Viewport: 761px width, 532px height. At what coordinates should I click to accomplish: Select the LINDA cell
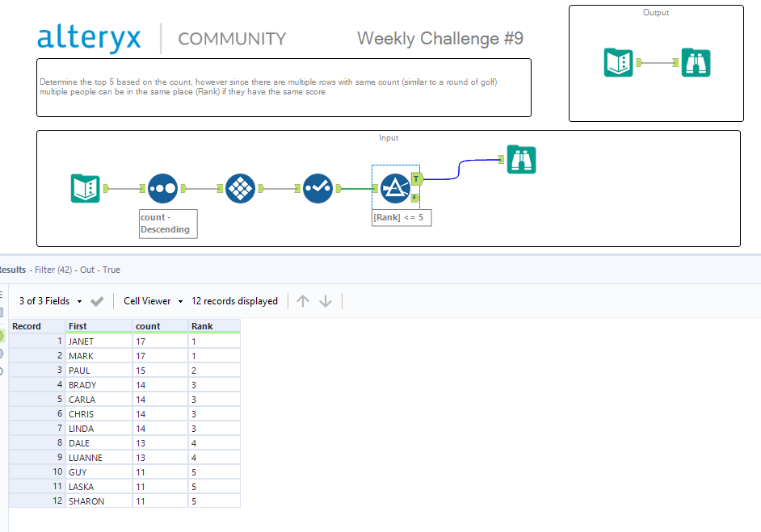[99, 429]
